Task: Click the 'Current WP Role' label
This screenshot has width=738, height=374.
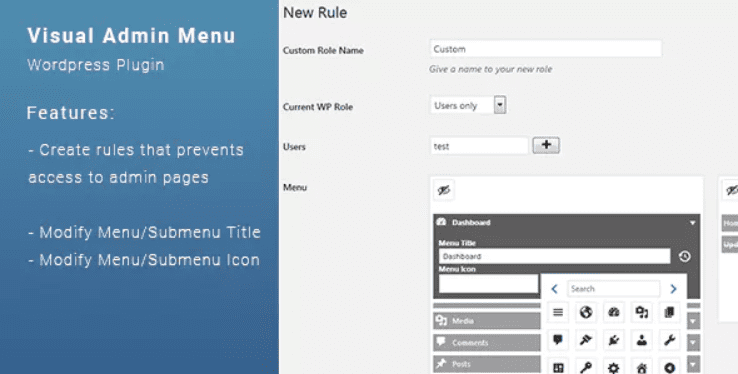Action: pyautogui.click(x=318, y=107)
